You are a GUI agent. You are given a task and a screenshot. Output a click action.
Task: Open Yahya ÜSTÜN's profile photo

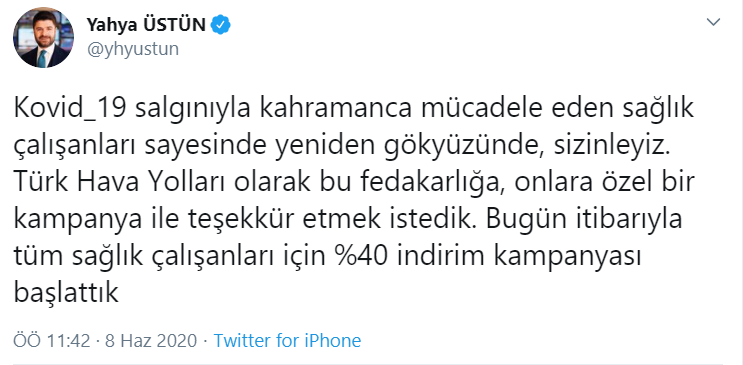(43, 37)
